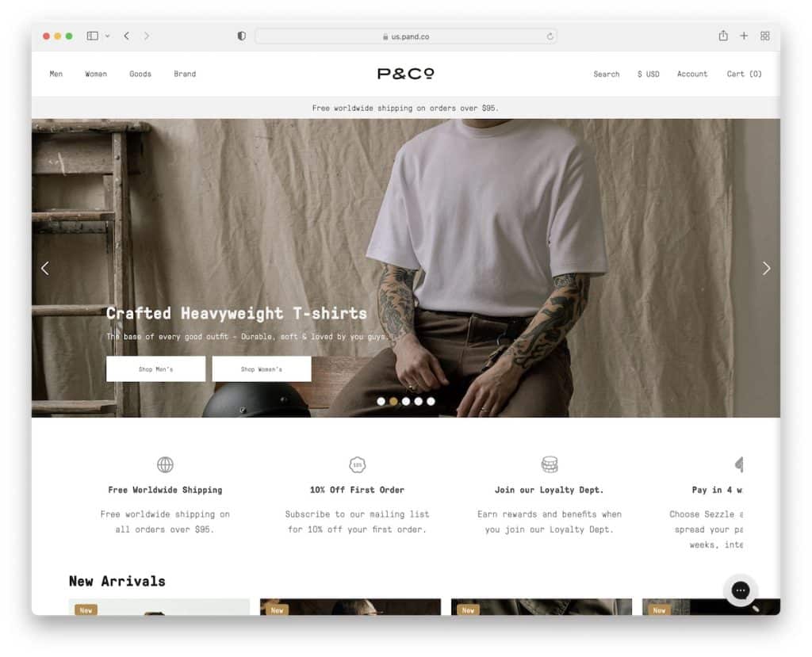Go back with browser back arrow
The height and width of the screenshot is (657, 812).
[126, 36]
